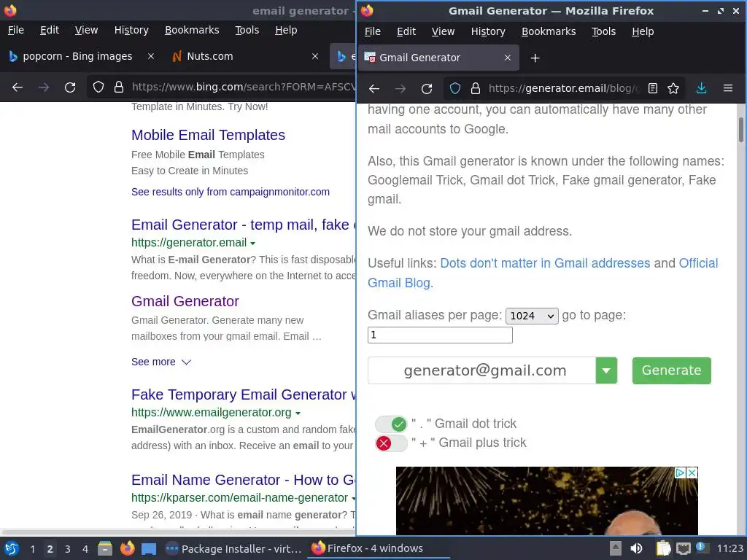This screenshot has height=560, width=747.
Task: Reload the Gmail Generator page
Action: pyautogui.click(x=427, y=88)
